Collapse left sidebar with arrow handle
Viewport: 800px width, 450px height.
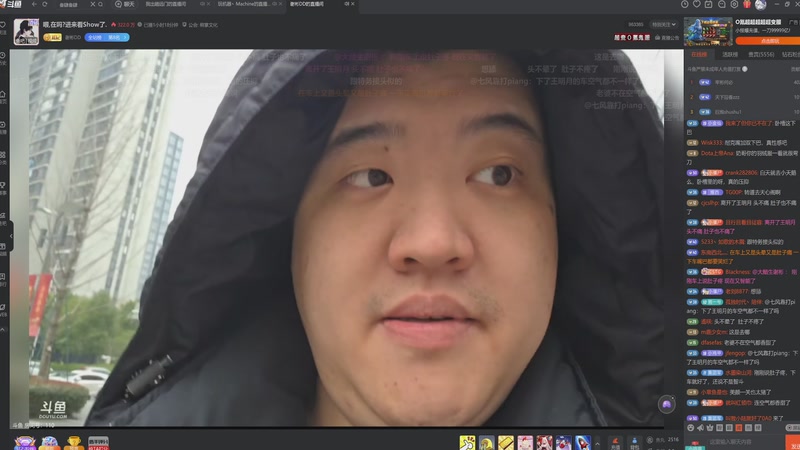click(11, 236)
